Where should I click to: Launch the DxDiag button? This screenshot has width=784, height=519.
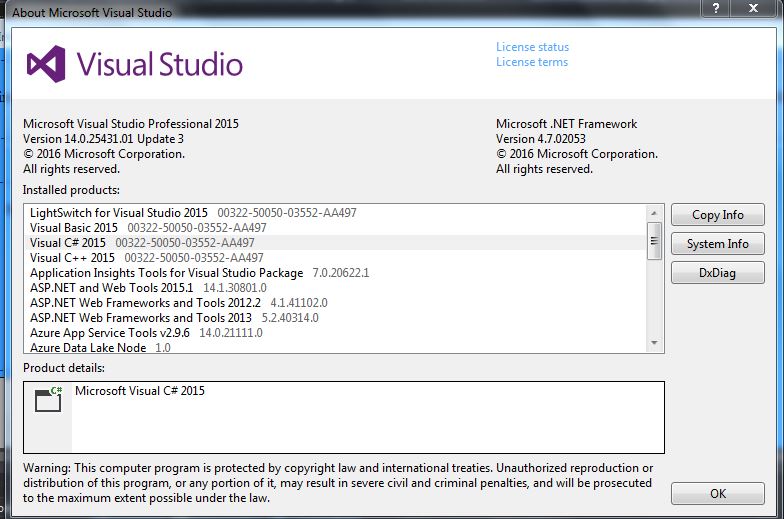pos(718,272)
